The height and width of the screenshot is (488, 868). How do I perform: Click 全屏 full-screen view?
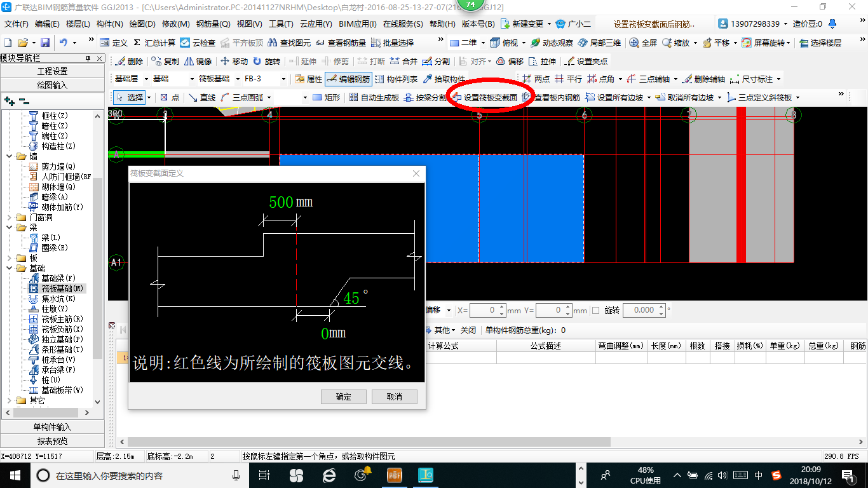click(643, 43)
